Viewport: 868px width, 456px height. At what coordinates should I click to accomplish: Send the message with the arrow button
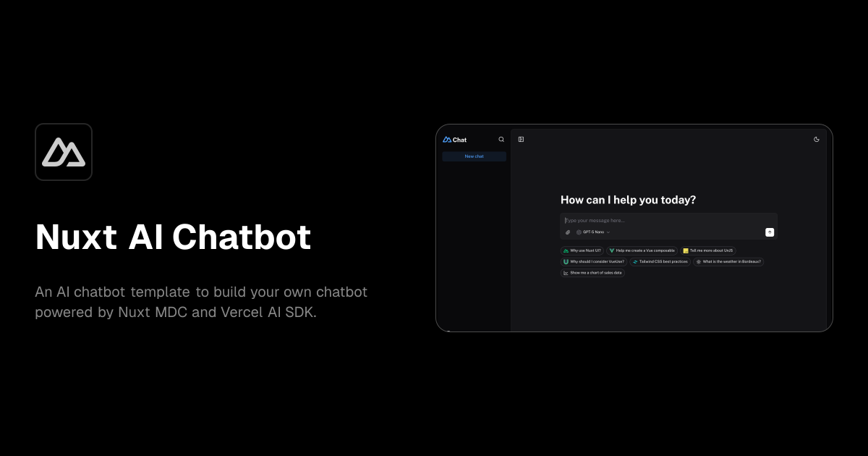point(770,232)
